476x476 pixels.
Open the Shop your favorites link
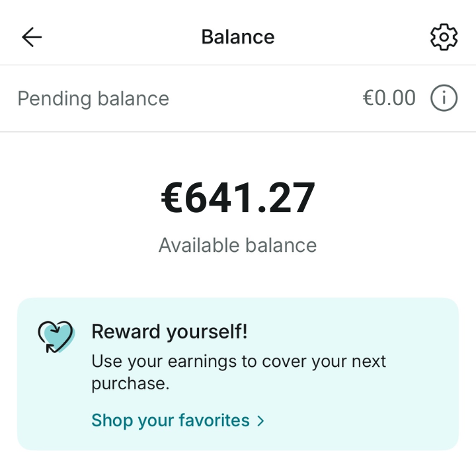(x=171, y=420)
